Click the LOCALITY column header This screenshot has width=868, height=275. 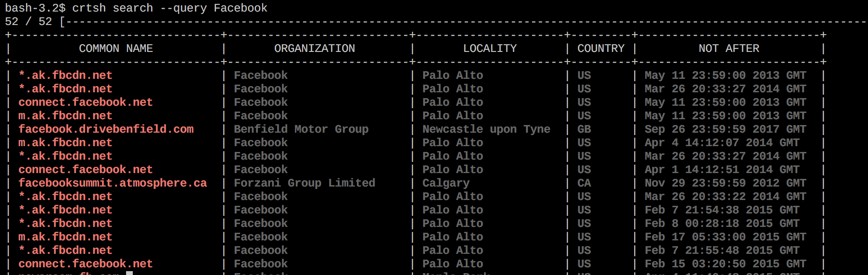click(490, 49)
